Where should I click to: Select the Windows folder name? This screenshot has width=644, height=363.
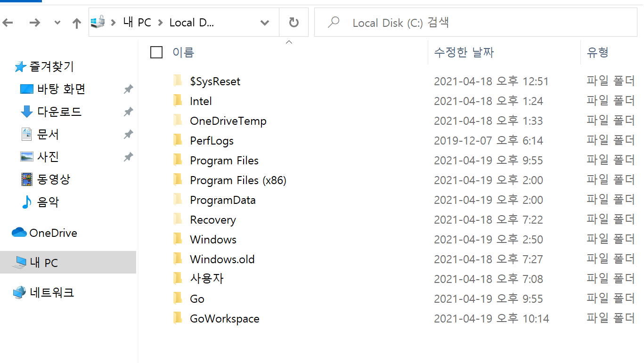pyautogui.click(x=213, y=240)
